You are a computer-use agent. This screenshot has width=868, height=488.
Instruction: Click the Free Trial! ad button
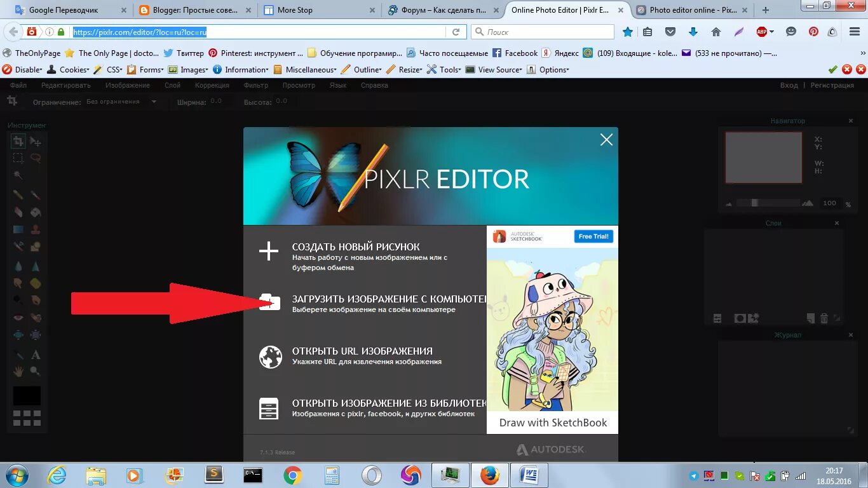click(x=593, y=236)
